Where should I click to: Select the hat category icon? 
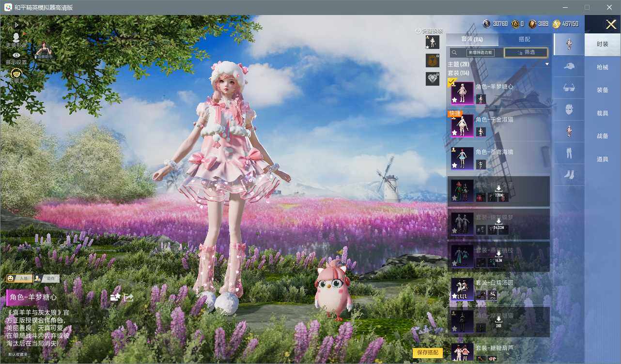point(569,66)
